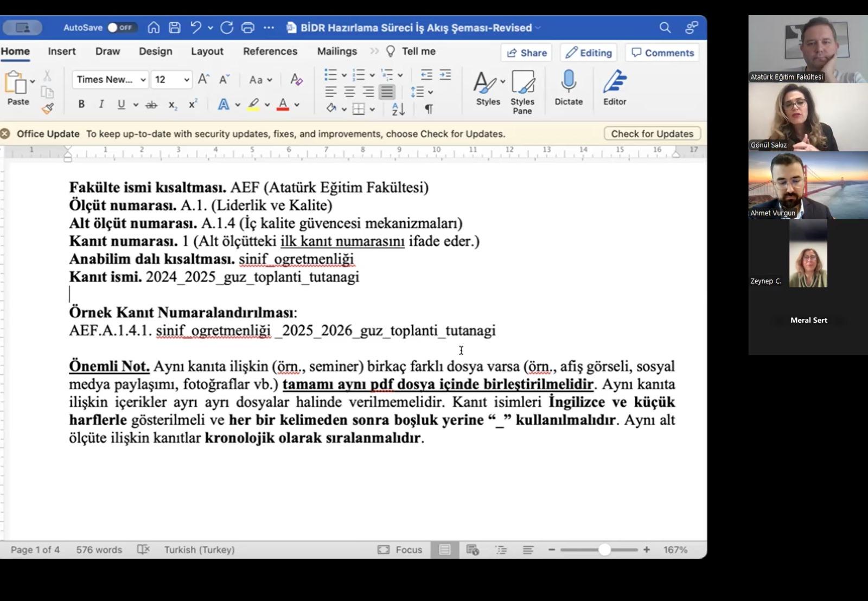Image resolution: width=868 pixels, height=601 pixels.
Task: Open the Editor tool
Action: (x=614, y=87)
